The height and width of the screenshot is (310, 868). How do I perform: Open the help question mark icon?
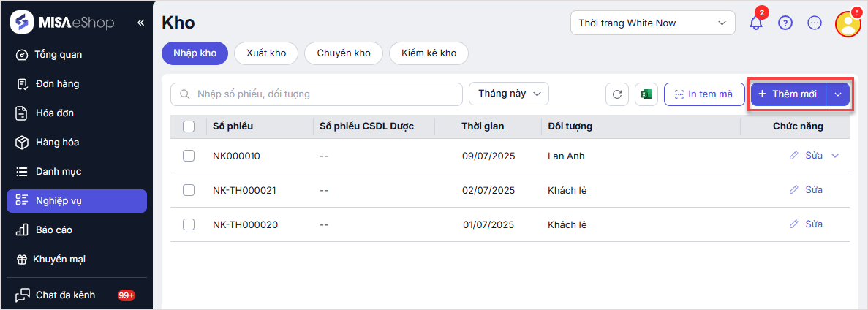[785, 23]
